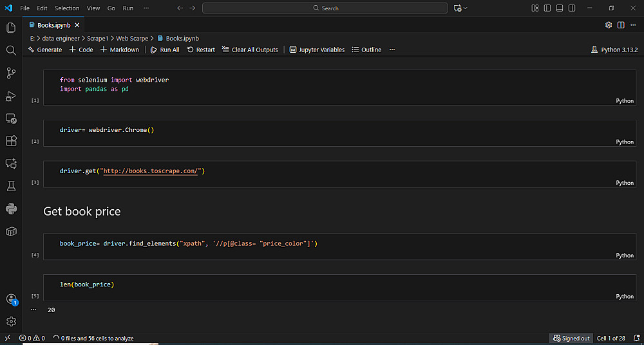The image size is (644, 345).
Task: Open the Source Control view
Action: (11, 73)
